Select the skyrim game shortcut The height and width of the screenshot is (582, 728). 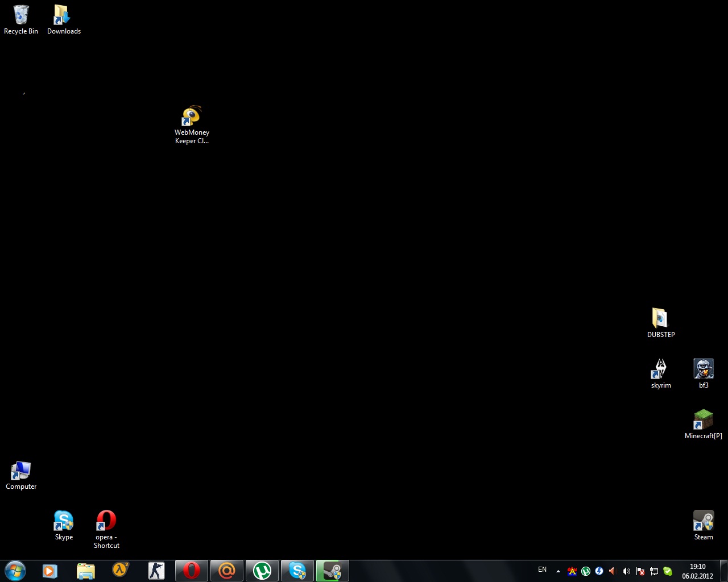click(661, 373)
